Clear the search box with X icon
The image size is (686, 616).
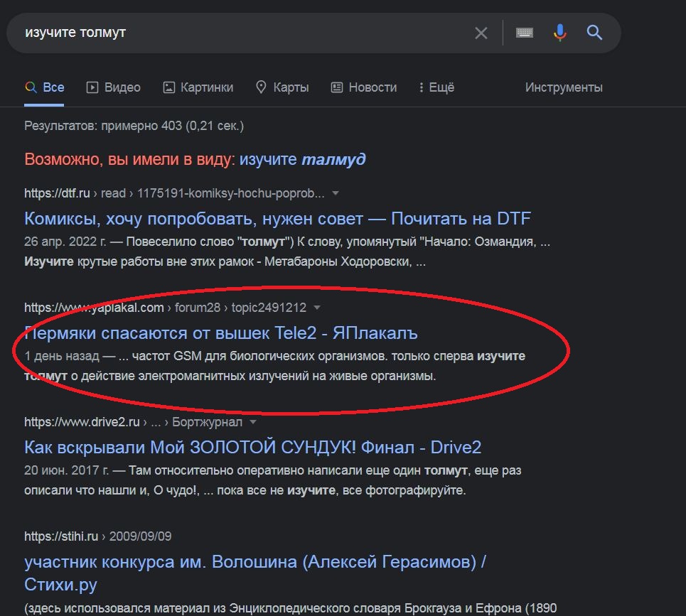(x=481, y=33)
